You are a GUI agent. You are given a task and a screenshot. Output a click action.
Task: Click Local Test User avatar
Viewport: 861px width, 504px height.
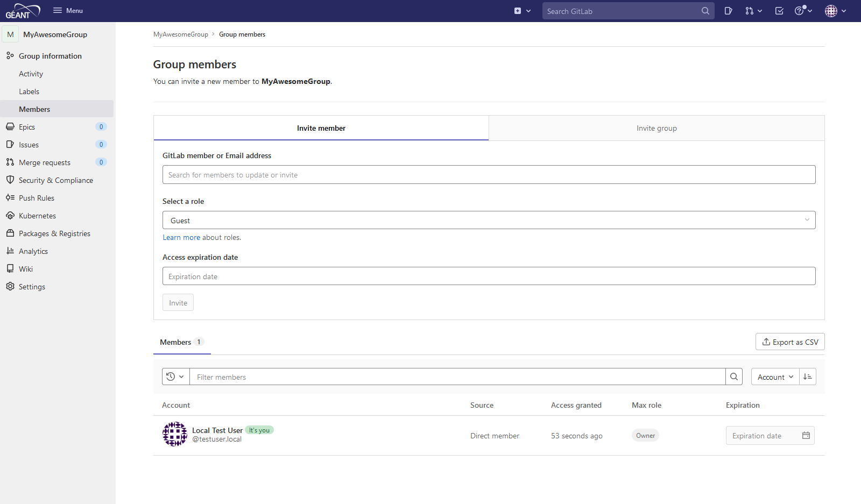pos(175,434)
